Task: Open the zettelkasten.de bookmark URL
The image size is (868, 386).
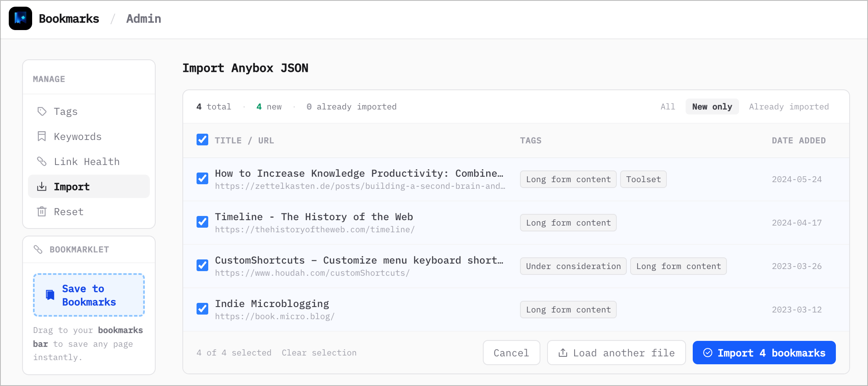Action: click(x=360, y=186)
